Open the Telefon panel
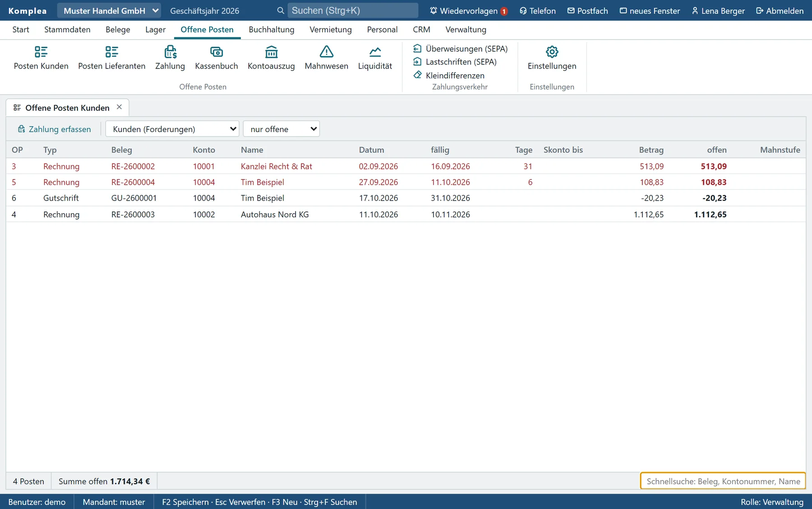The width and height of the screenshot is (812, 509). [538, 11]
